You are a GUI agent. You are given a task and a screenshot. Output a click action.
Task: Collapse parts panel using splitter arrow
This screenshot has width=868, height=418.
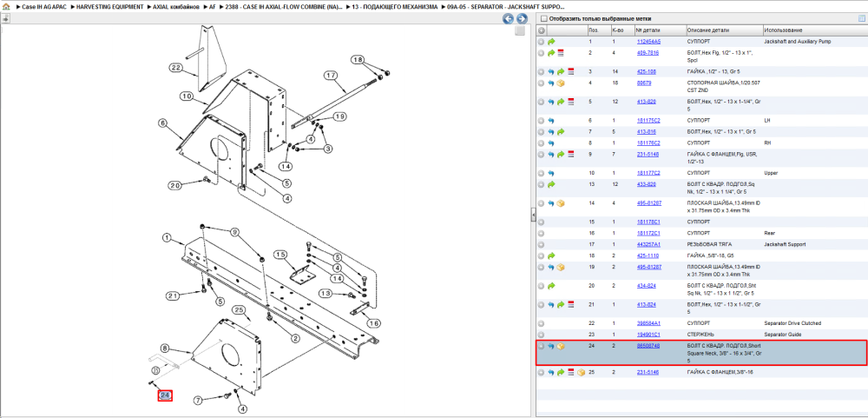(532, 214)
